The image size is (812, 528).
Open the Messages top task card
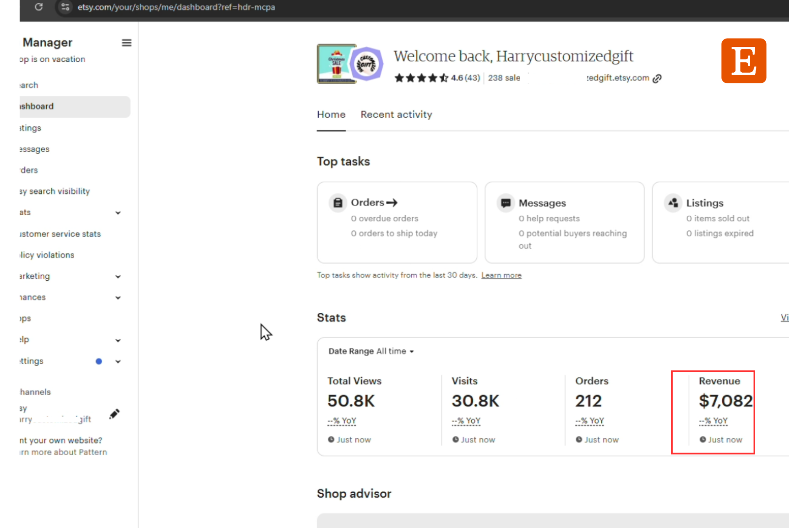[x=564, y=223]
